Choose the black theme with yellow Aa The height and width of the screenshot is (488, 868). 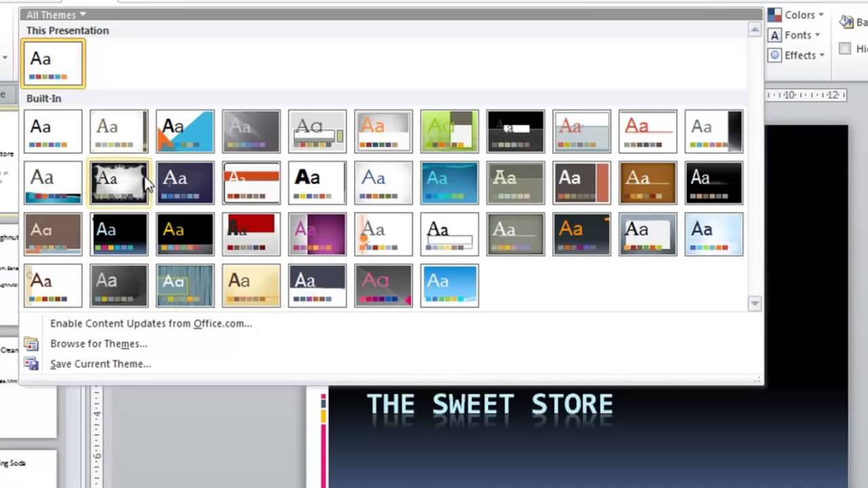(185, 235)
